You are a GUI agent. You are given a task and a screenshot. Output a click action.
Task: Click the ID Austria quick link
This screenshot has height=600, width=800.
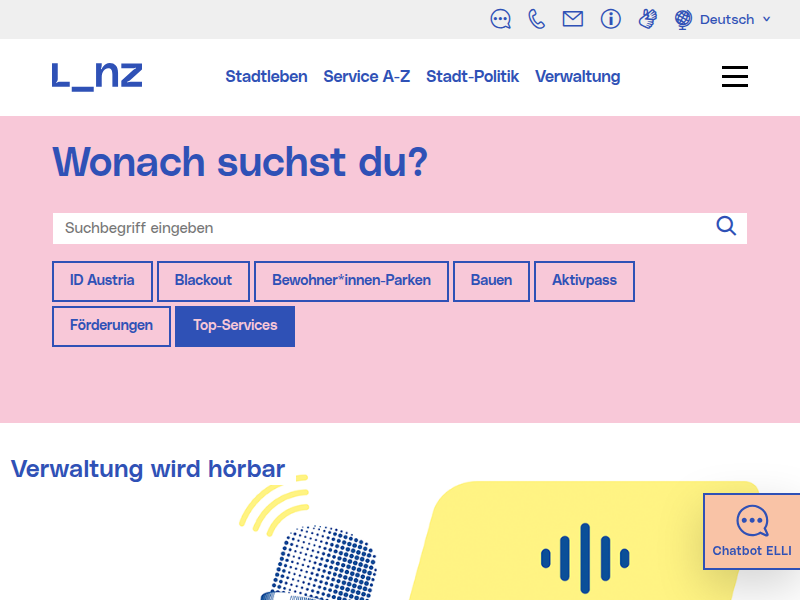tap(102, 281)
